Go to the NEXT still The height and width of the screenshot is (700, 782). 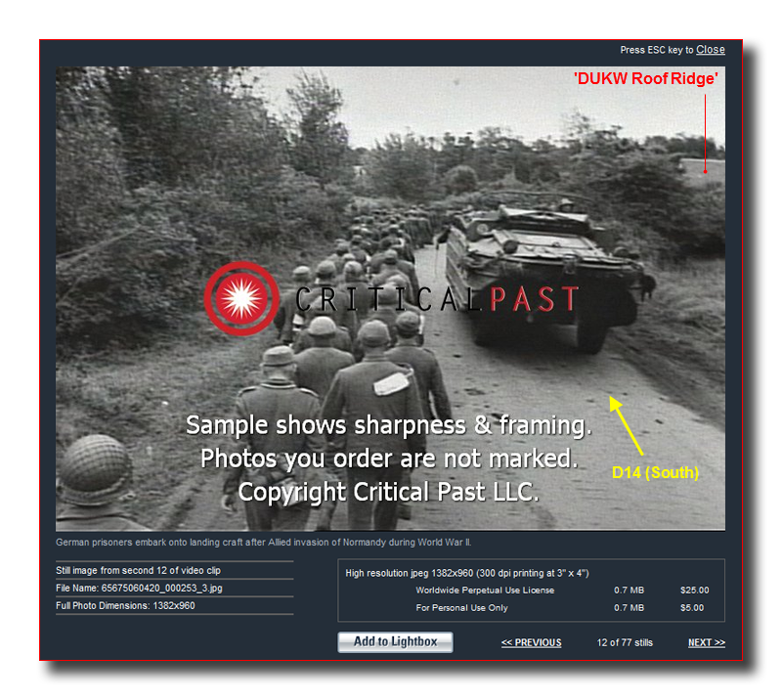pos(706,642)
